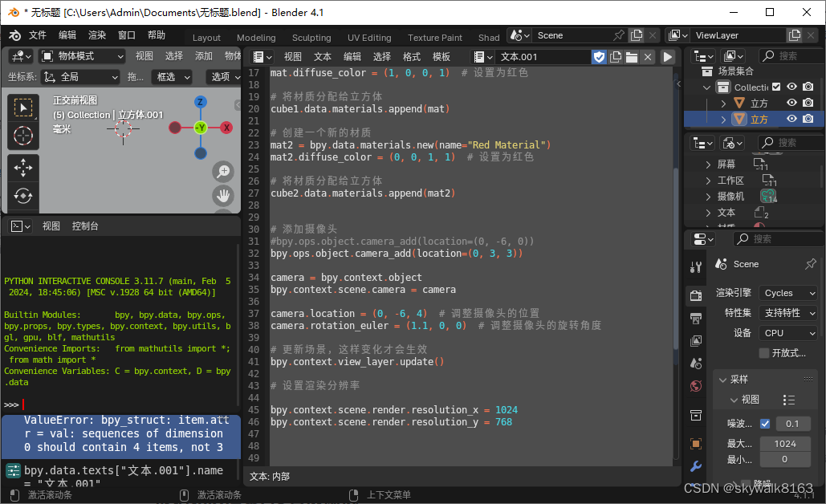Disable rendering of selected 立方 object
The image size is (826, 504).
808,119
